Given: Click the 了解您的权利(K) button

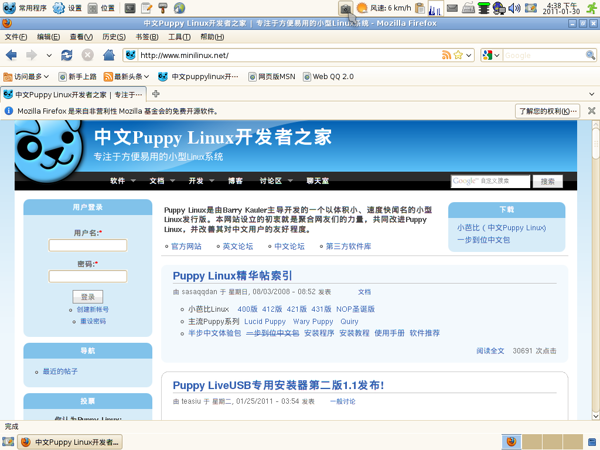Looking at the screenshot, I should click(x=547, y=111).
